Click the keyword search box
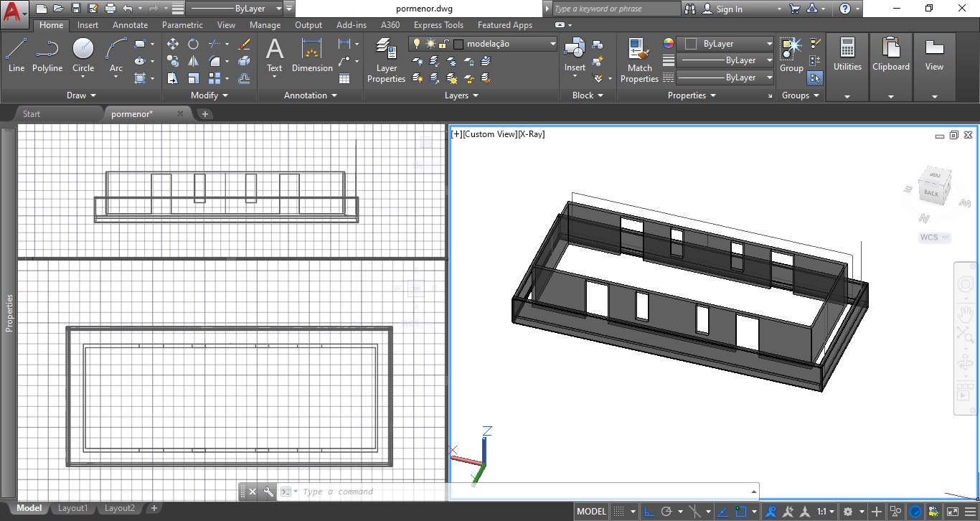The height and width of the screenshot is (521, 980). point(617,9)
